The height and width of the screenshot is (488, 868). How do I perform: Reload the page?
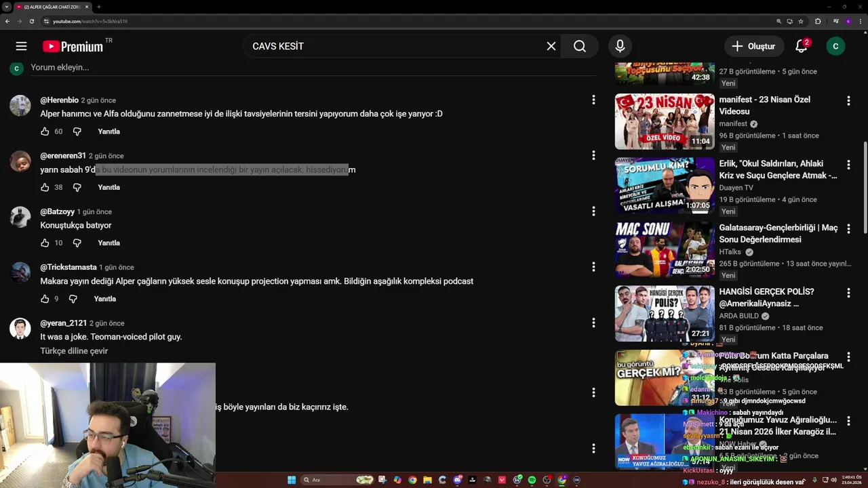31,21
